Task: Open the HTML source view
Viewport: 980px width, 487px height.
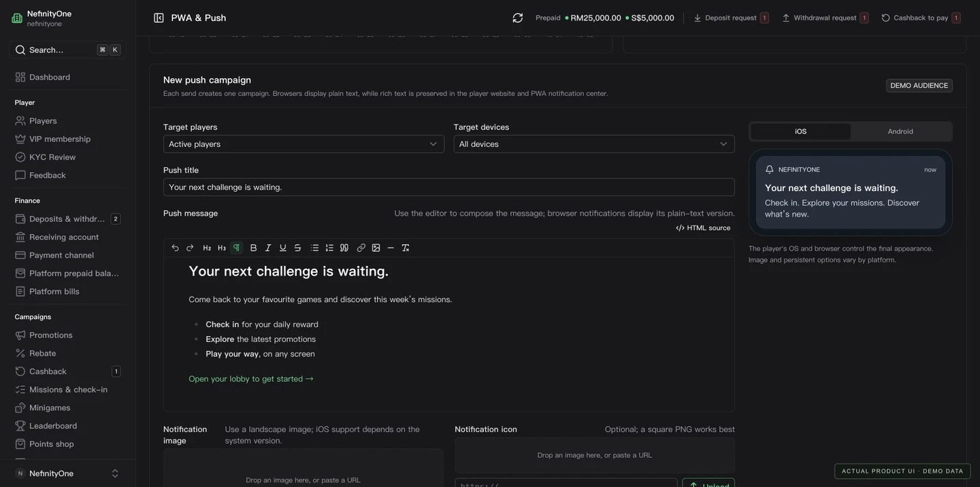Action: coord(703,228)
